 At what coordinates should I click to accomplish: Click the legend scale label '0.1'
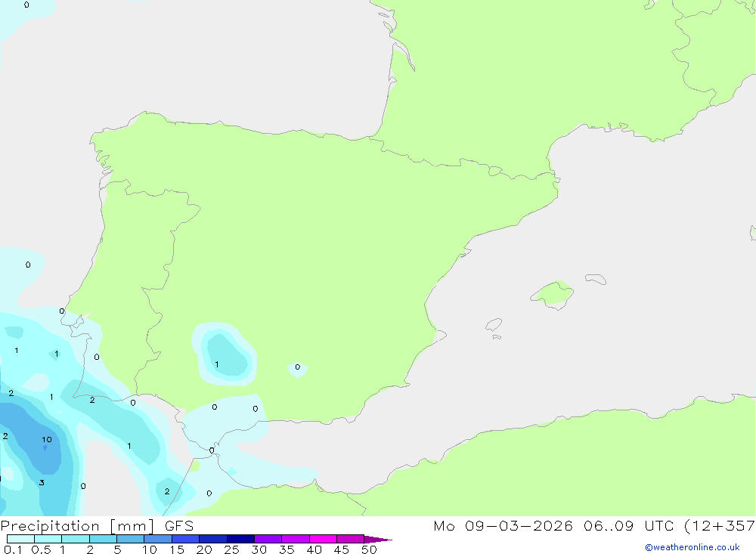pyautogui.click(x=13, y=549)
